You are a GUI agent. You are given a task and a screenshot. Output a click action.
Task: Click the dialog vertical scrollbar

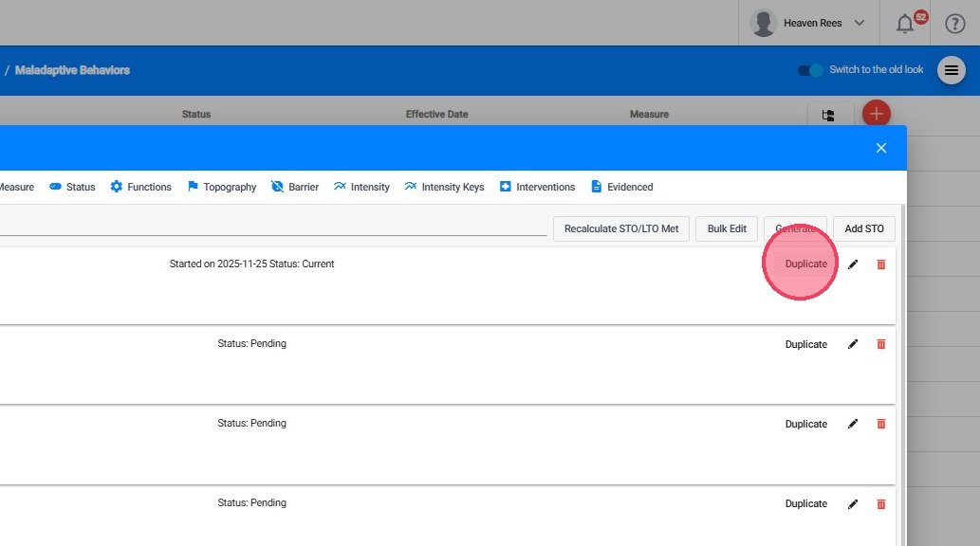click(902, 374)
